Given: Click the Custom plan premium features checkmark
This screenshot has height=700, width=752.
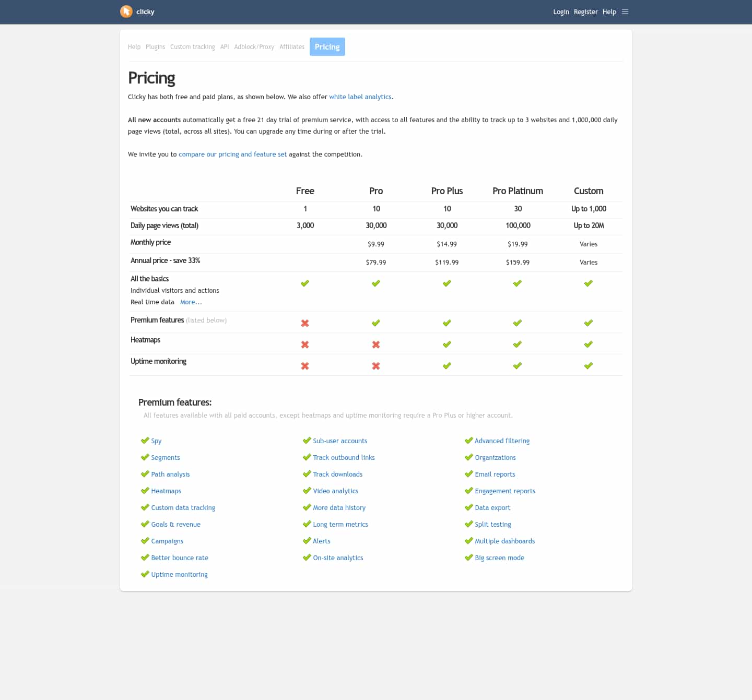Looking at the screenshot, I should coord(589,323).
